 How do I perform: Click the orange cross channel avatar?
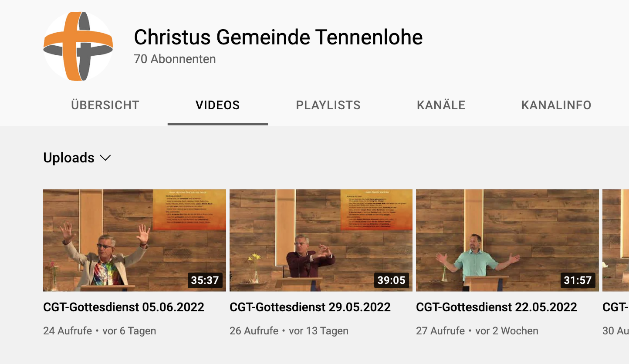[x=78, y=46]
